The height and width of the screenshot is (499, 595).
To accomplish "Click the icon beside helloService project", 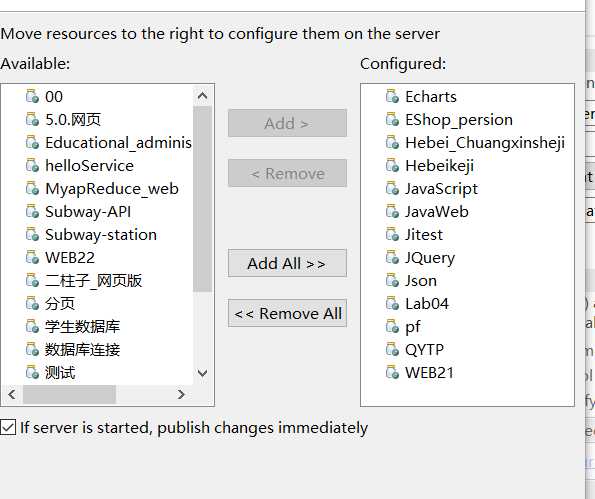I will click(x=32, y=165).
